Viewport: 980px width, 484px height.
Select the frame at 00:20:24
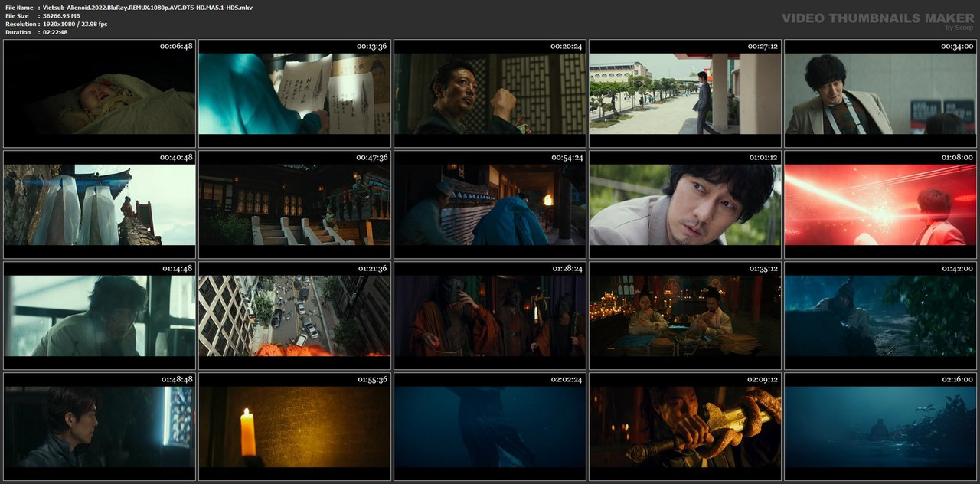490,93
